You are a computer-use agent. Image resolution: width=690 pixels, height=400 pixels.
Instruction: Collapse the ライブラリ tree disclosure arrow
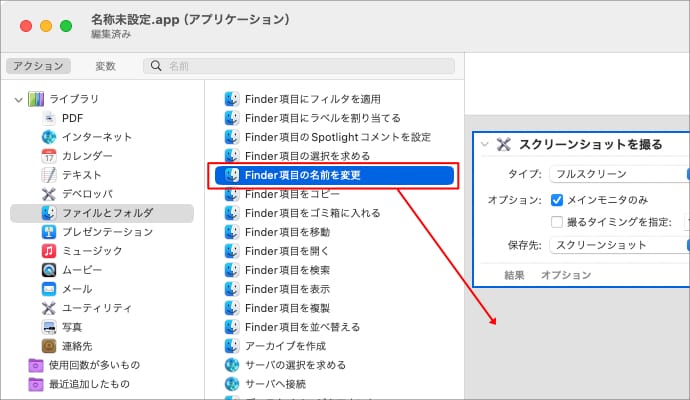19,99
